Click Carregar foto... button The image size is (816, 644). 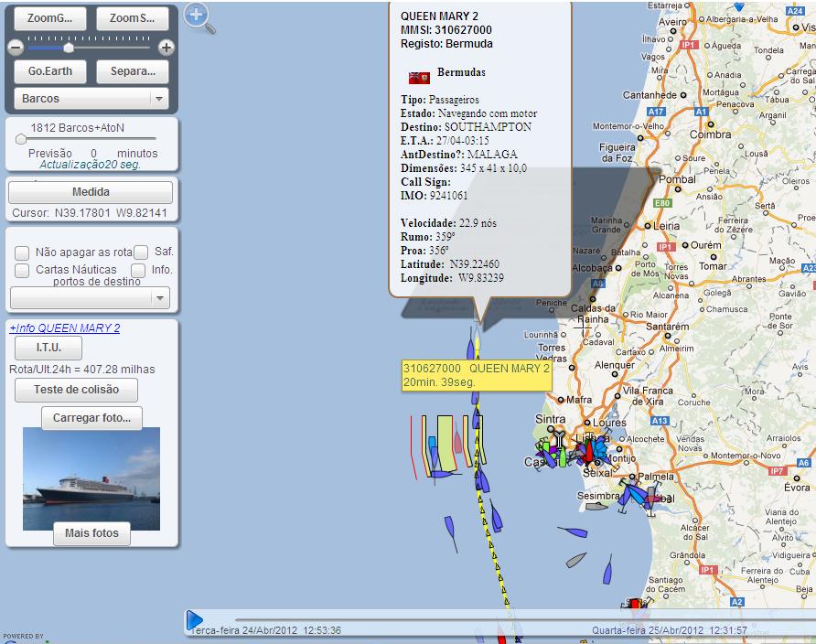(91, 418)
